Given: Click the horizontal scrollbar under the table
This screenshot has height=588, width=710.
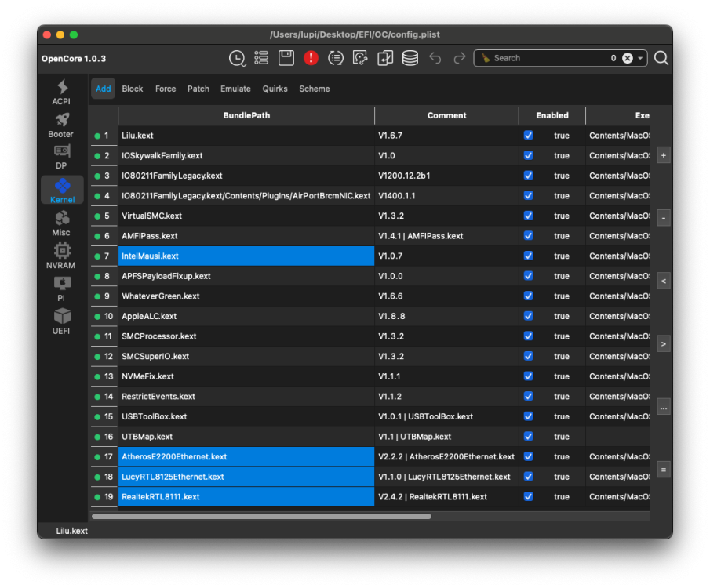Looking at the screenshot, I should (x=261, y=516).
